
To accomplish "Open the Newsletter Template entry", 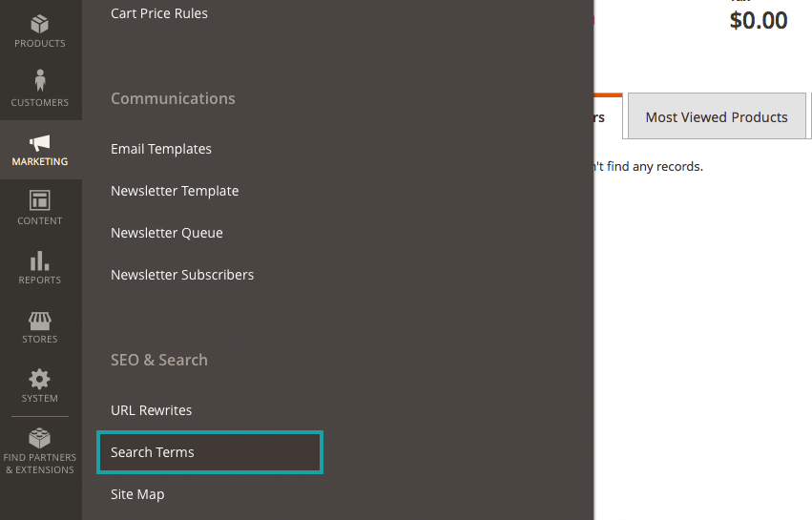I will [x=175, y=191].
